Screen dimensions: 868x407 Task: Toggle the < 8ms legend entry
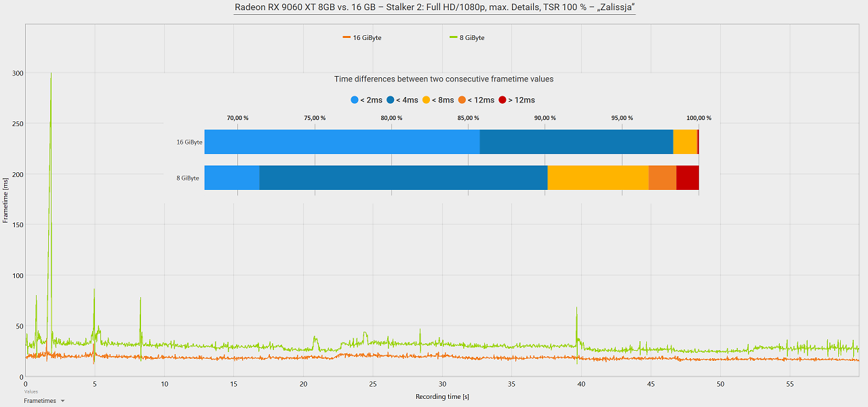click(438, 100)
